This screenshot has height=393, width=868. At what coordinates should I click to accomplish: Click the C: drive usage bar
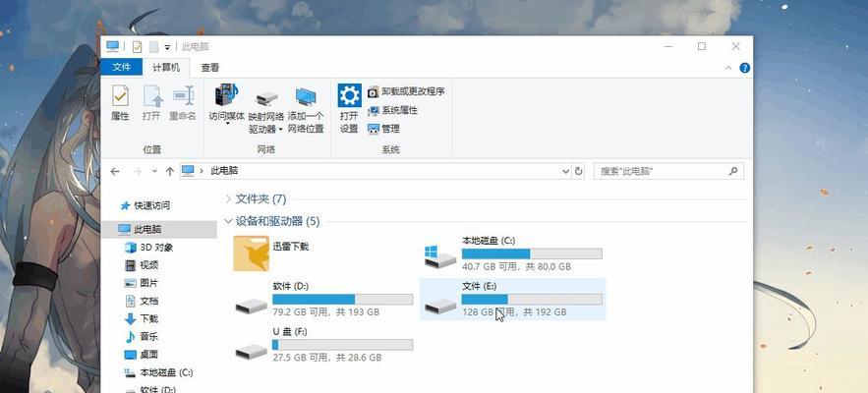click(x=532, y=253)
